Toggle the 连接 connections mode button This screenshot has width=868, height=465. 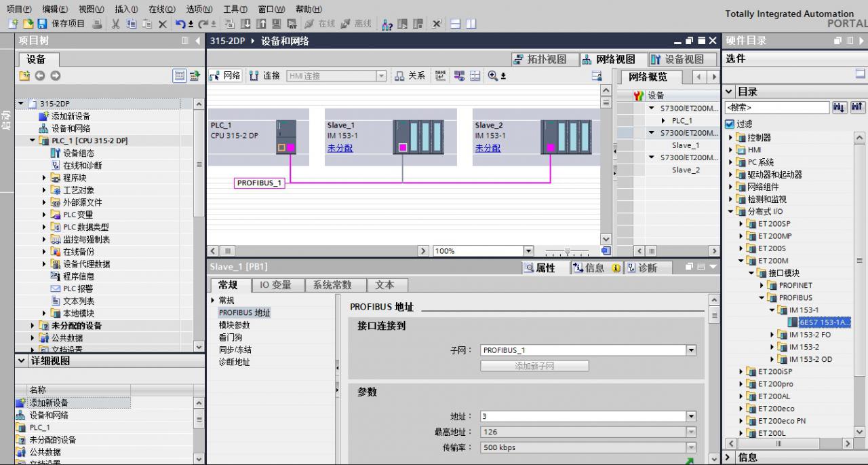264,76
